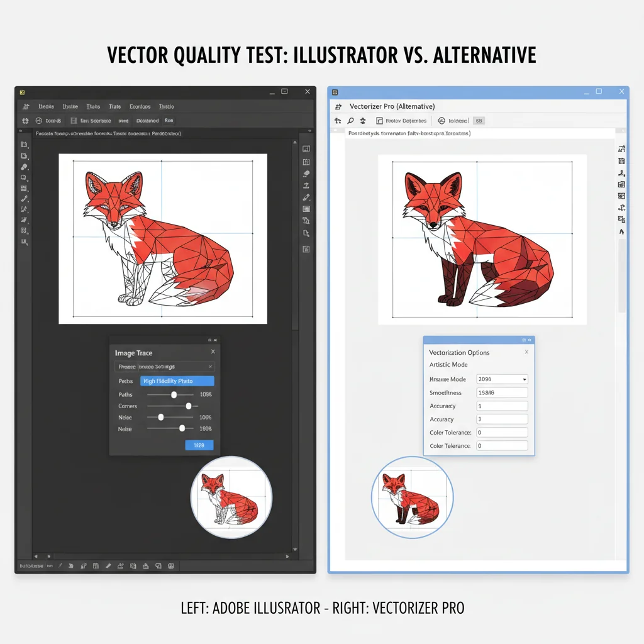Click the four-arrows move icon in dark toolbar

pos(25,121)
